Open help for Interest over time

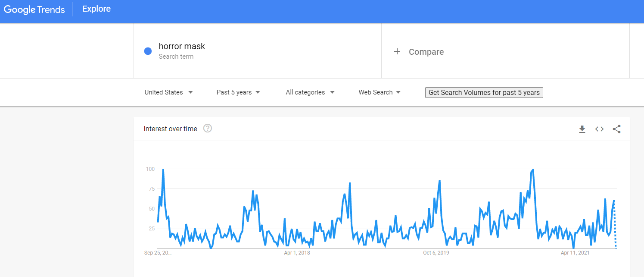(208, 128)
